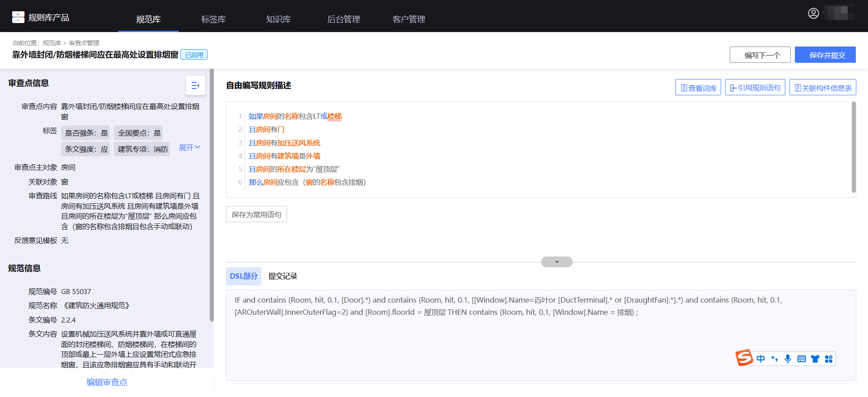Click the 编辑审查点 link

tap(107, 382)
